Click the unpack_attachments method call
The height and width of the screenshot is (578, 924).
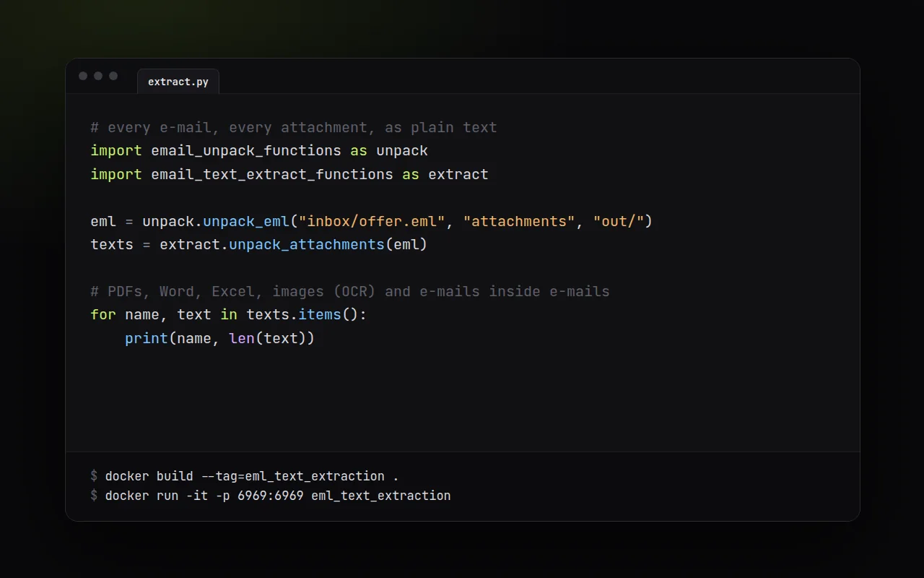[307, 244]
